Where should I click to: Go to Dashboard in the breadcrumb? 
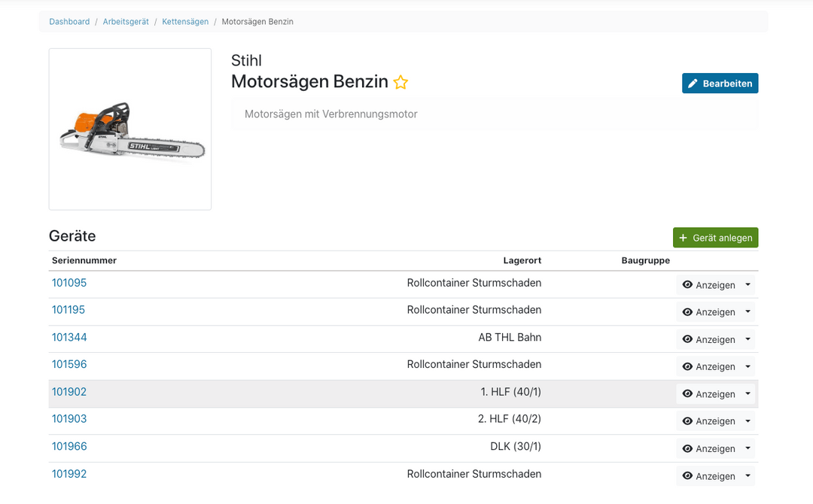[69, 22]
